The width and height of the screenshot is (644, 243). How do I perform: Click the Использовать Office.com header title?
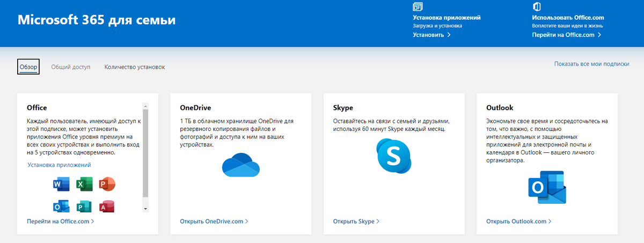pyautogui.click(x=568, y=17)
